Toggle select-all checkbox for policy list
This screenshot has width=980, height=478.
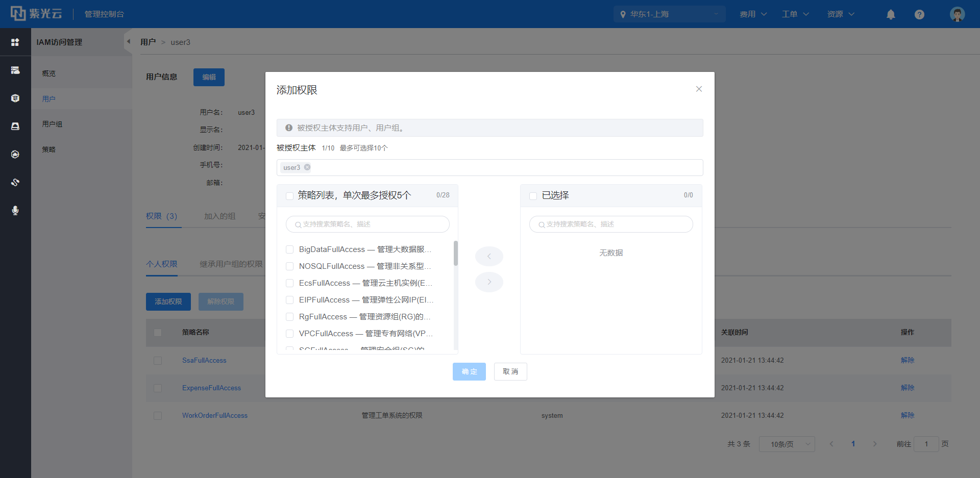pos(289,196)
